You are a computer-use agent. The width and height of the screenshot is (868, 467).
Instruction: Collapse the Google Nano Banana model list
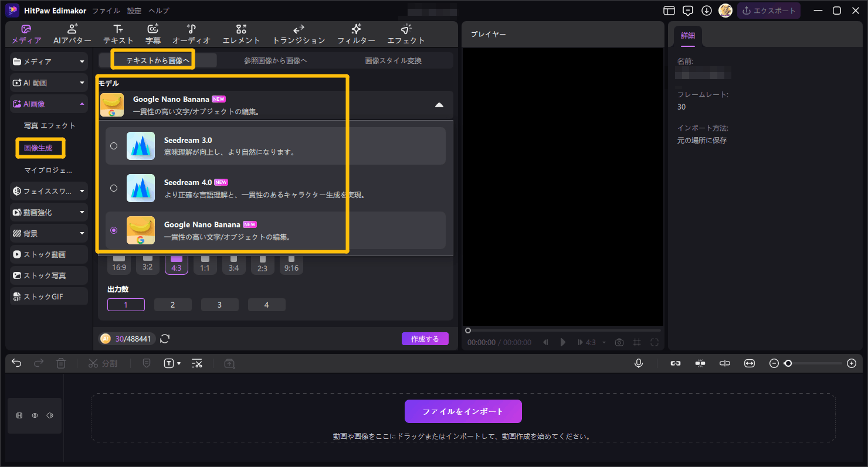pyautogui.click(x=439, y=104)
